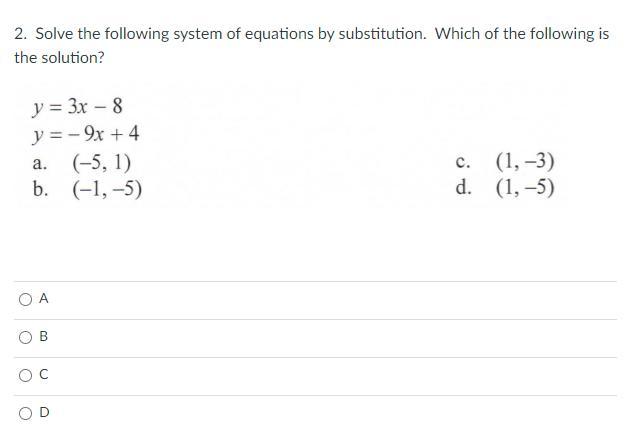Image resolution: width=626 pixels, height=445 pixels.
Task: Click the equation y = −9x + 4
Action: click(86, 134)
